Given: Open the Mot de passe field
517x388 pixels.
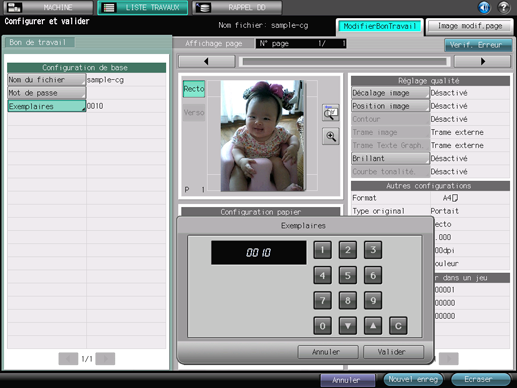Looking at the screenshot, I should pyautogui.click(x=47, y=93).
